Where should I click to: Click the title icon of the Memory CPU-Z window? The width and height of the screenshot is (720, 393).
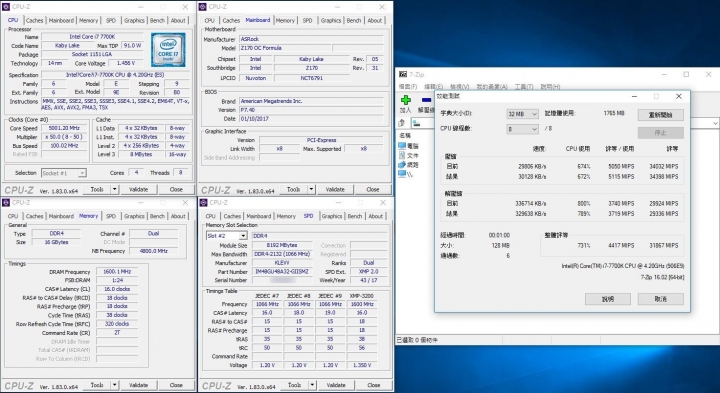click(x=6, y=202)
